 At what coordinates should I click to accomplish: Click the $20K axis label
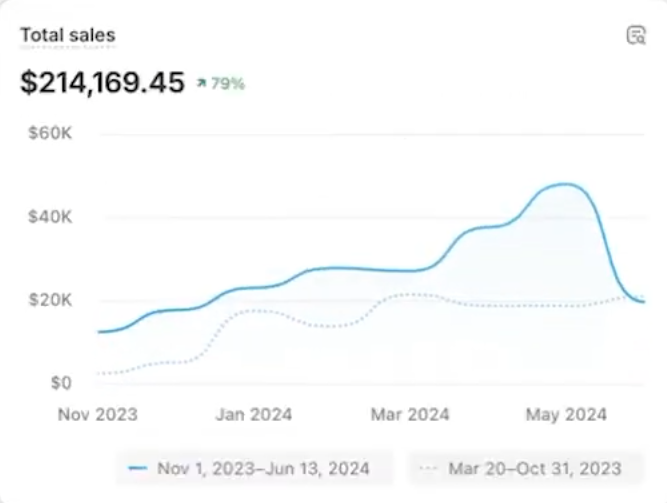pyautogui.click(x=50, y=300)
